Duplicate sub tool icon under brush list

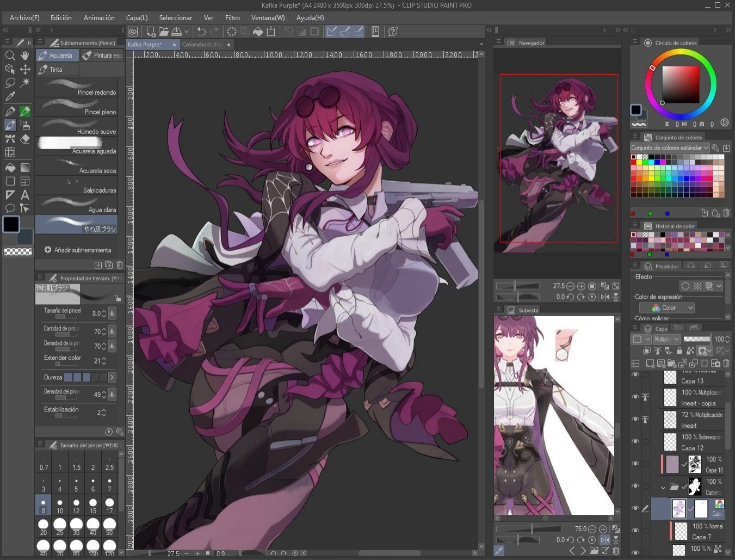(x=109, y=265)
